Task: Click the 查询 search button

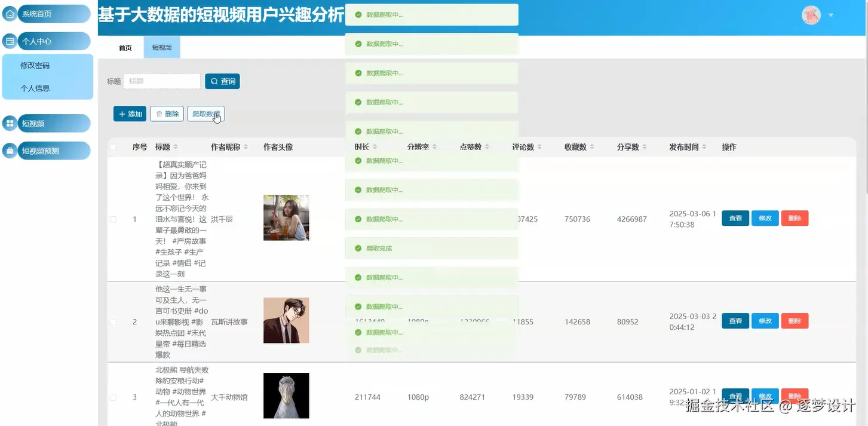Action: pos(222,81)
